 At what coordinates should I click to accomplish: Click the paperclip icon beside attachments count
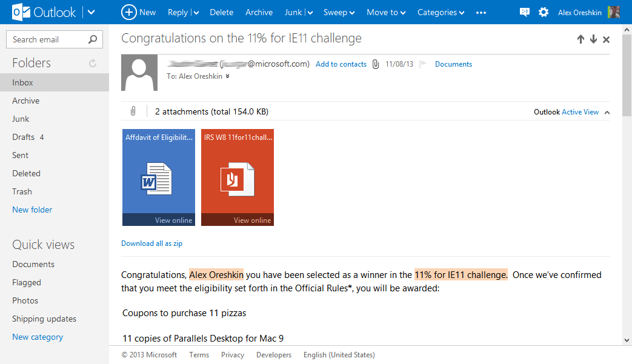coord(133,111)
